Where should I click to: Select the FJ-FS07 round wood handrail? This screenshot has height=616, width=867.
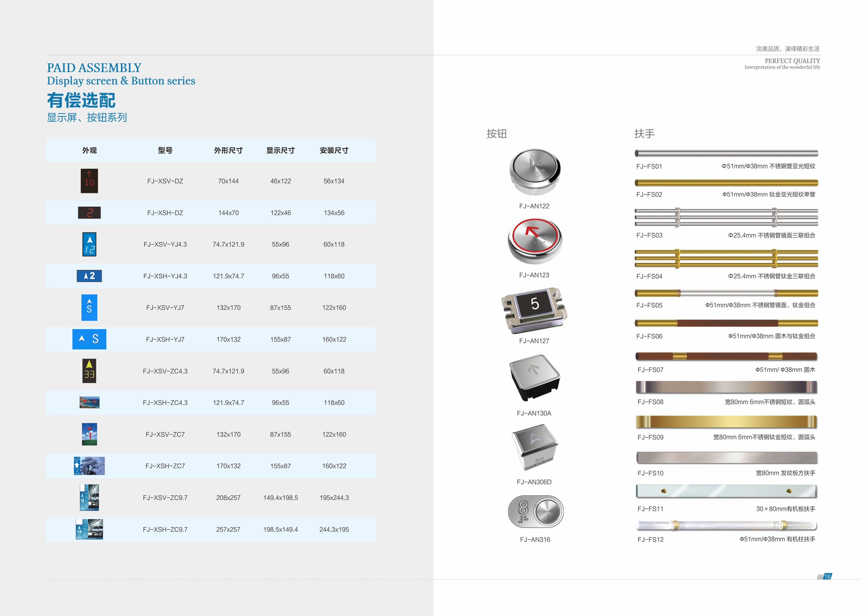tap(726, 356)
